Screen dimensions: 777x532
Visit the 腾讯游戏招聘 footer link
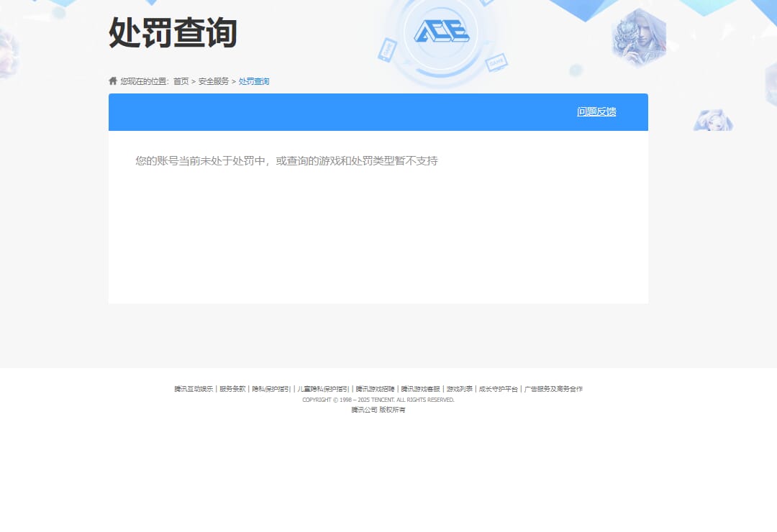pyautogui.click(x=375, y=389)
